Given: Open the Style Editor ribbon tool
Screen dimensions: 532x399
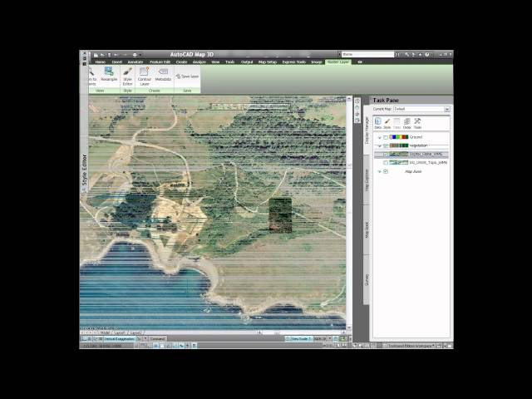Looking at the screenshot, I should coord(127,76).
